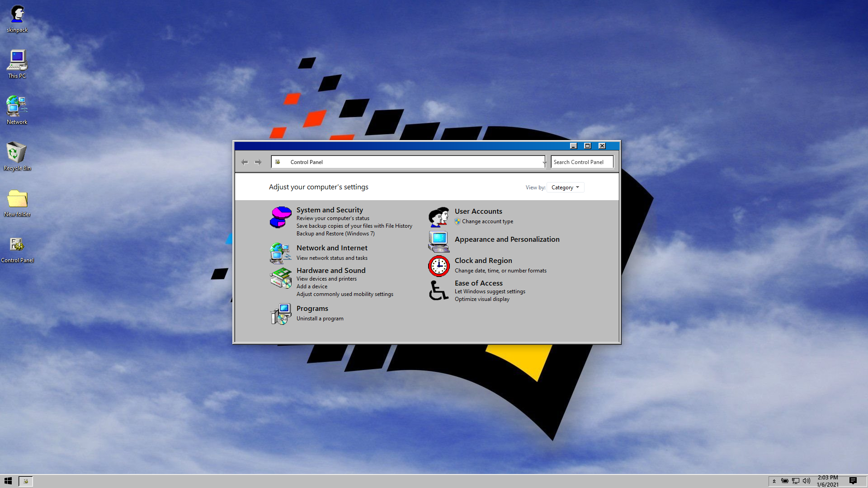
Task: Open the View by Category dropdown
Action: coord(565,188)
